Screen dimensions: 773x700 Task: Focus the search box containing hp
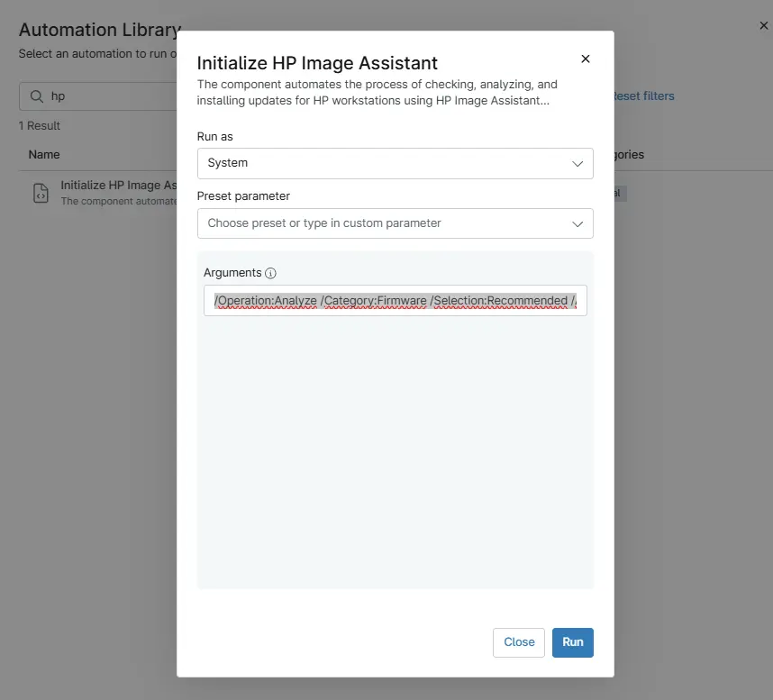tap(108, 96)
